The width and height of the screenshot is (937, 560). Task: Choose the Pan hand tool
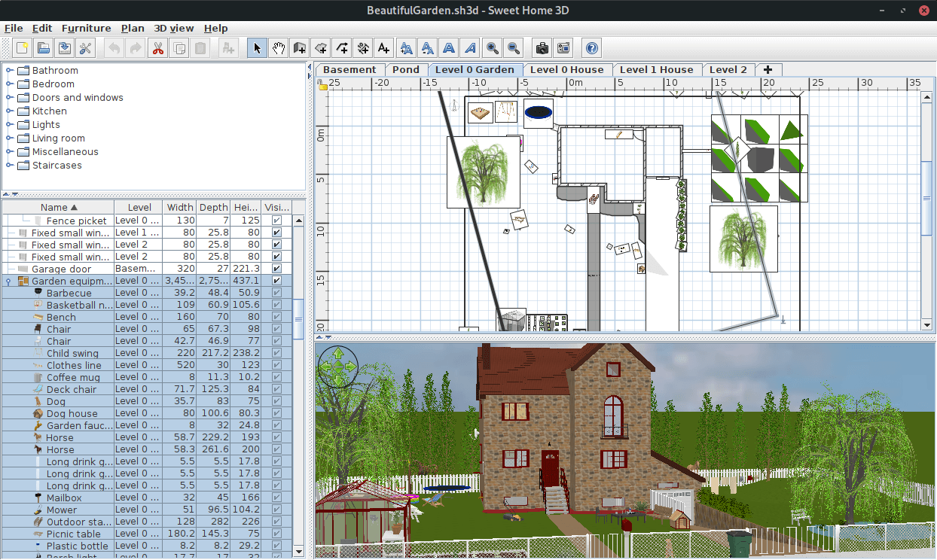pos(279,48)
